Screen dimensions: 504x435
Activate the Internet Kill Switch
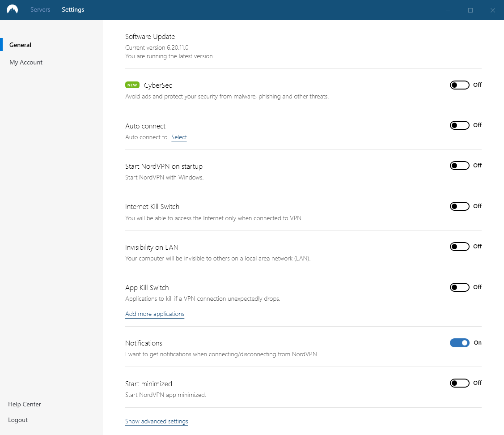459,206
